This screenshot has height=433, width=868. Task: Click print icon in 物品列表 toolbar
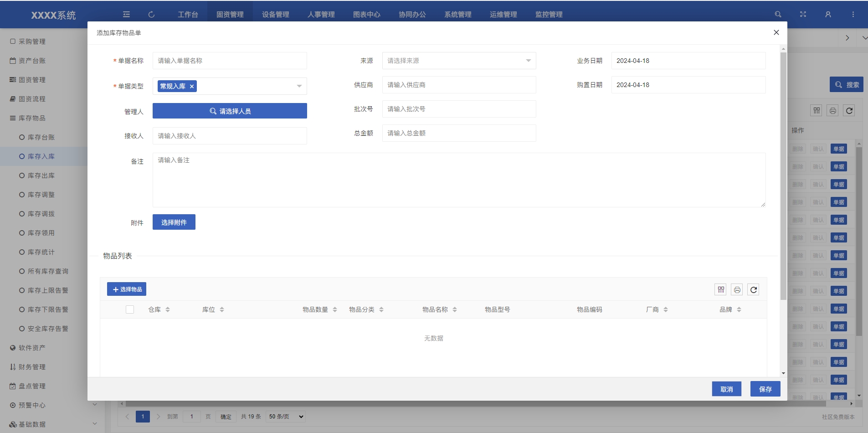point(737,290)
